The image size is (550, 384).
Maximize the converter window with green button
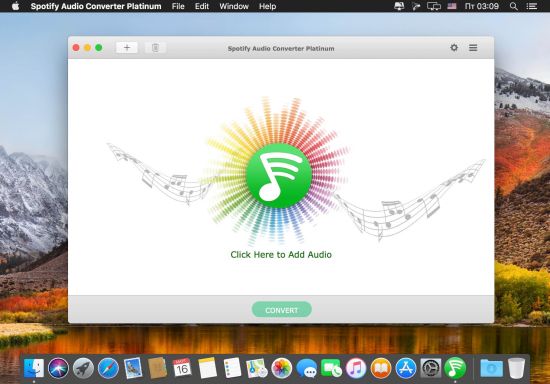tap(99, 48)
